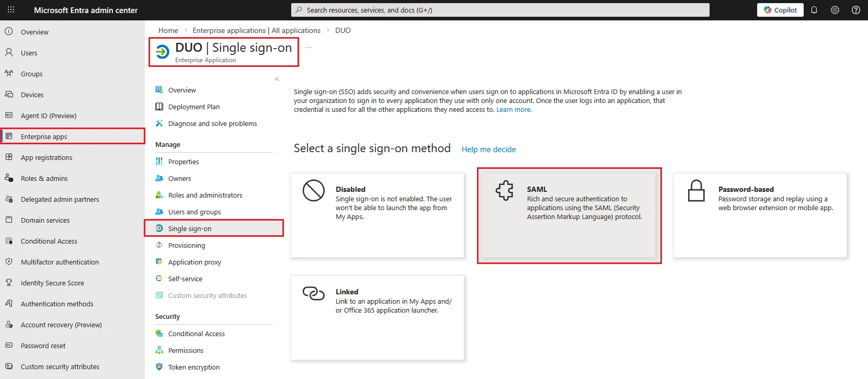The image size is (868, 379).
Task: Open the ellipsis menu next to DUO title
Action: coord(309,48)
